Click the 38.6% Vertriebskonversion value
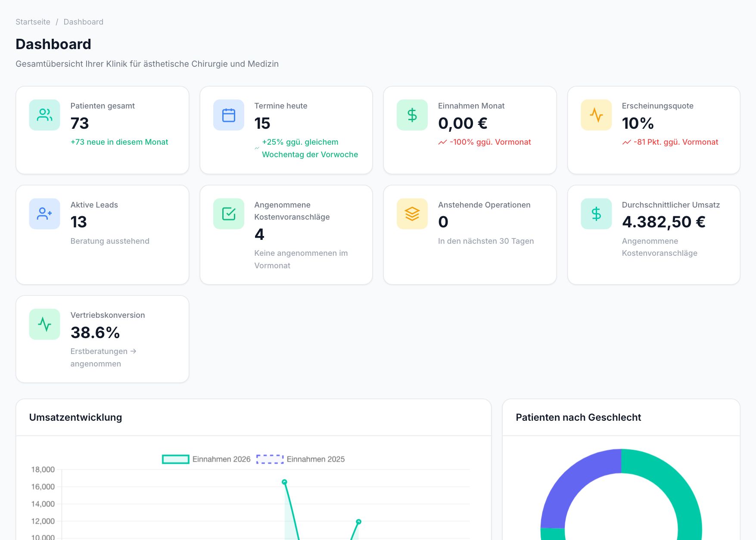The image size is (756, 540). [95, 333]
